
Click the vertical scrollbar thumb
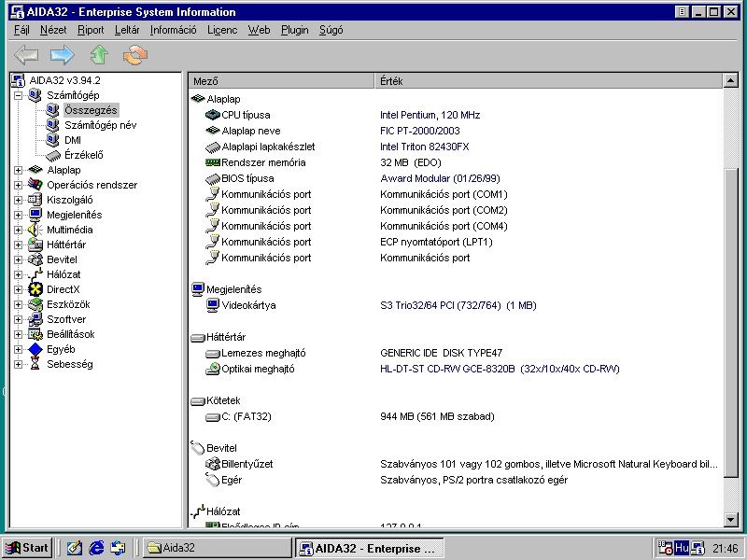(730, 322)
